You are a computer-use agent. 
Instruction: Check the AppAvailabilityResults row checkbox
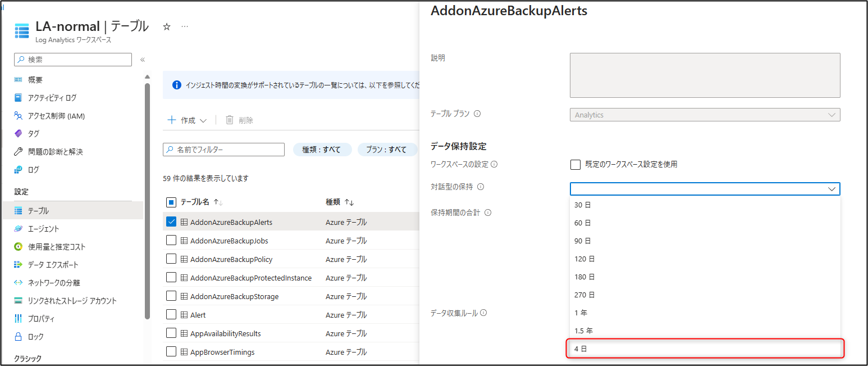coord(172,333)
